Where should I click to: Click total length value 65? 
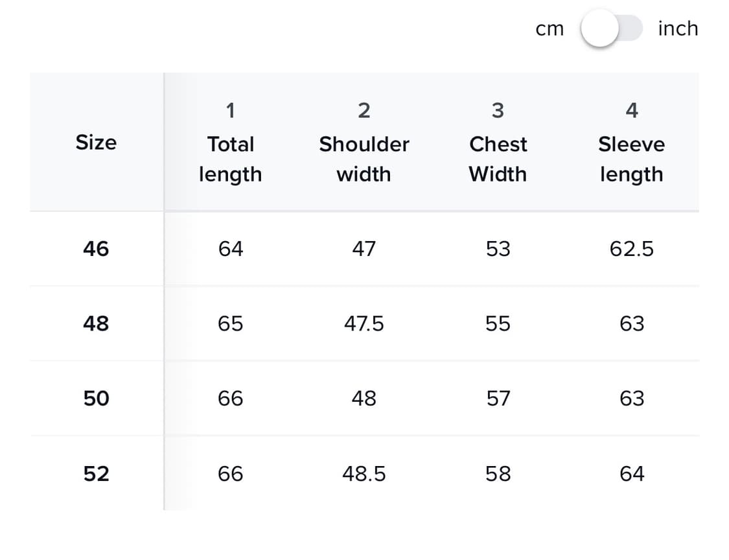click(230, 323)
